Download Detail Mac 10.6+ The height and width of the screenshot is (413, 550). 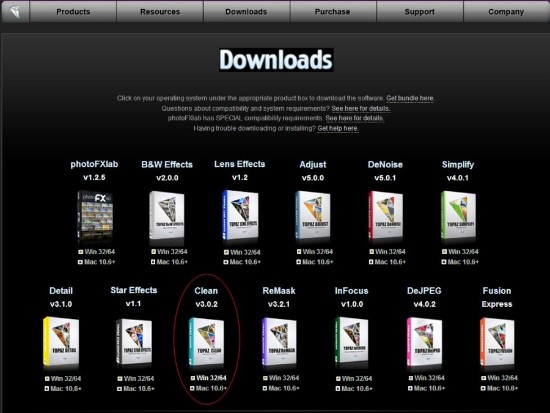[63, 388]
